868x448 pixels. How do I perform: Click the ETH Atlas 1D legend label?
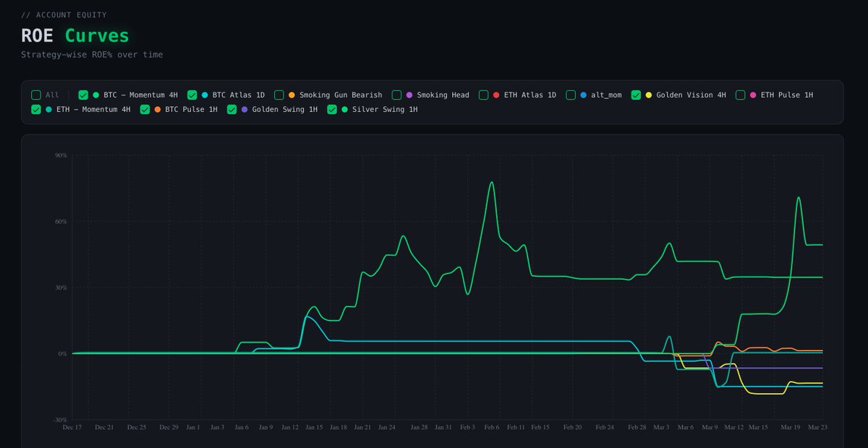pos(530,95)
